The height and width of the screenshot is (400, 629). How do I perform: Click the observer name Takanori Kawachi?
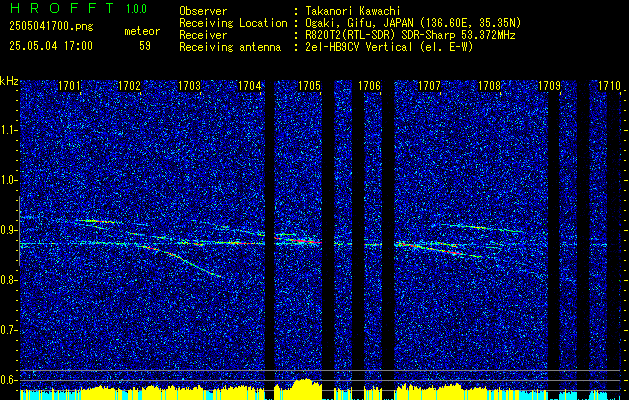tap(353, 11)
